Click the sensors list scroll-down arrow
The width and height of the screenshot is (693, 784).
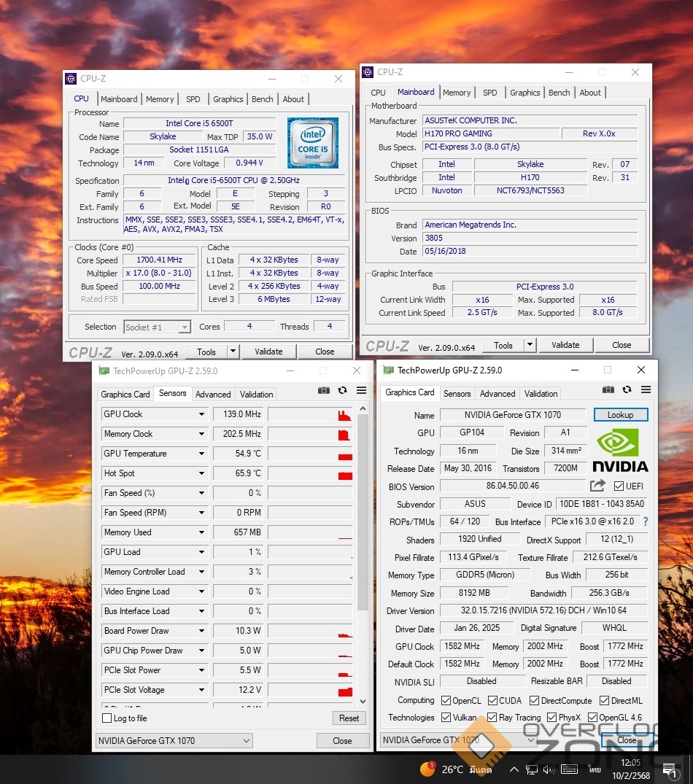click(363, 701)
